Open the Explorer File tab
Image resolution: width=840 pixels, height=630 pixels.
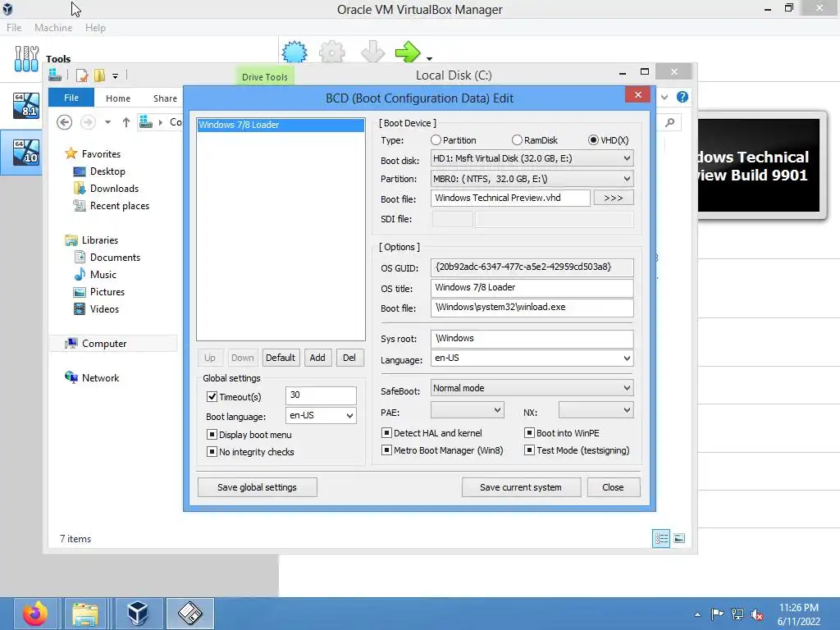pyautogui.click(x=71, y=98)
